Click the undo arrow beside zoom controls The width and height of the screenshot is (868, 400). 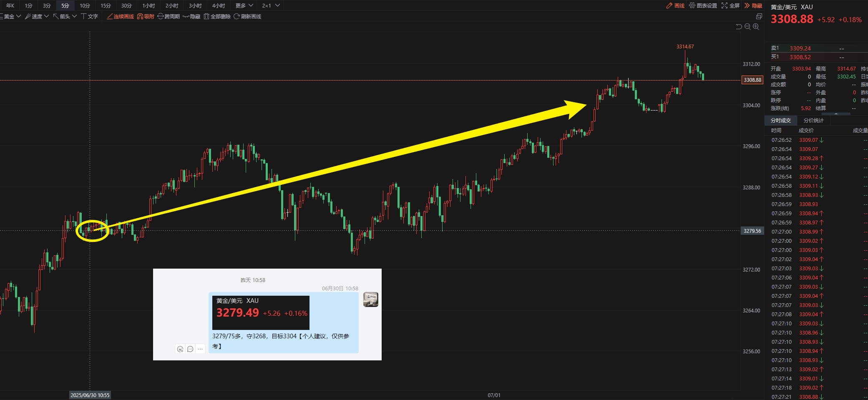pyautogui.click(x=739, y=27)
